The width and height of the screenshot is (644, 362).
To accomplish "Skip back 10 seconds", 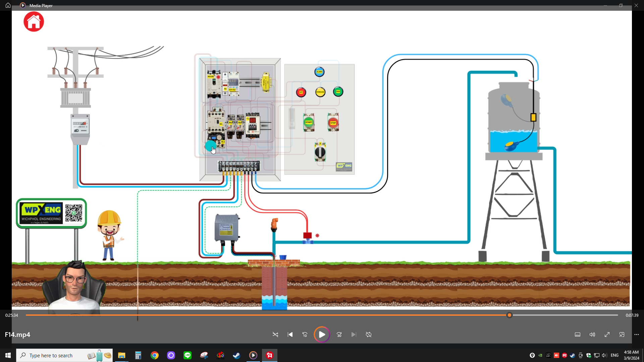I will tap(305, 335).
